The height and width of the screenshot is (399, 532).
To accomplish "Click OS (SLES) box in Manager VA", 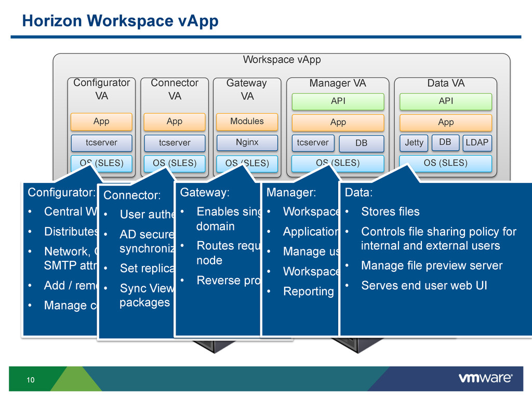I will click(x=338, y=163).
